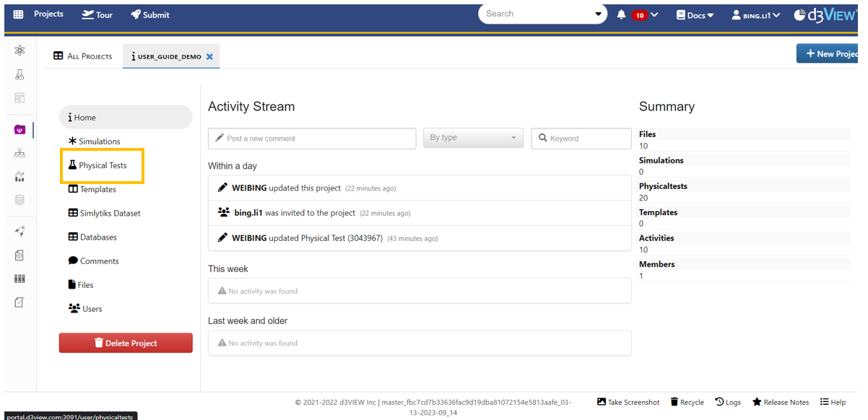868x420 pixels.
Task: Select Physical Test (3043967) activity row
Action: tap(420, 237)
